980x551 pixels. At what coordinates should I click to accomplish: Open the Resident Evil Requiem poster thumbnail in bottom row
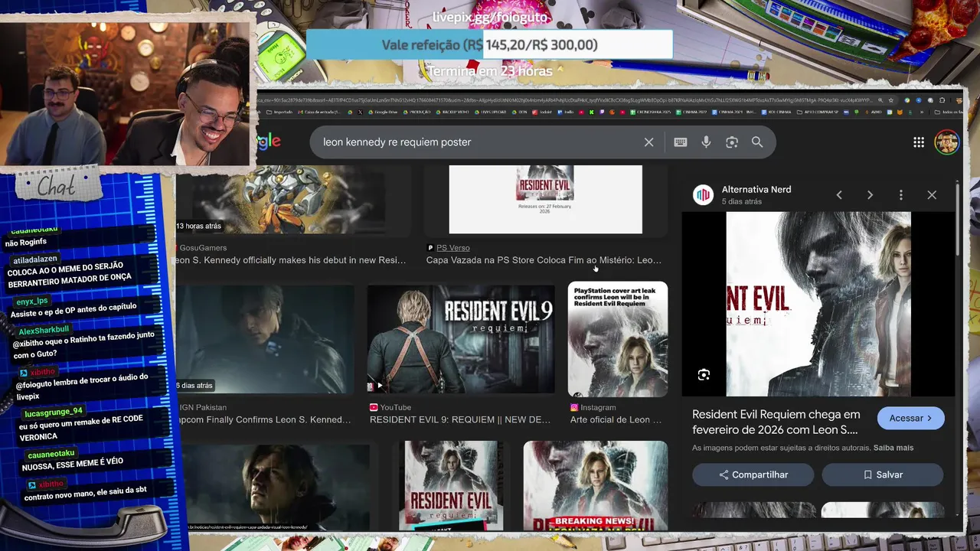pyautogui.click(x=451, y=485)
